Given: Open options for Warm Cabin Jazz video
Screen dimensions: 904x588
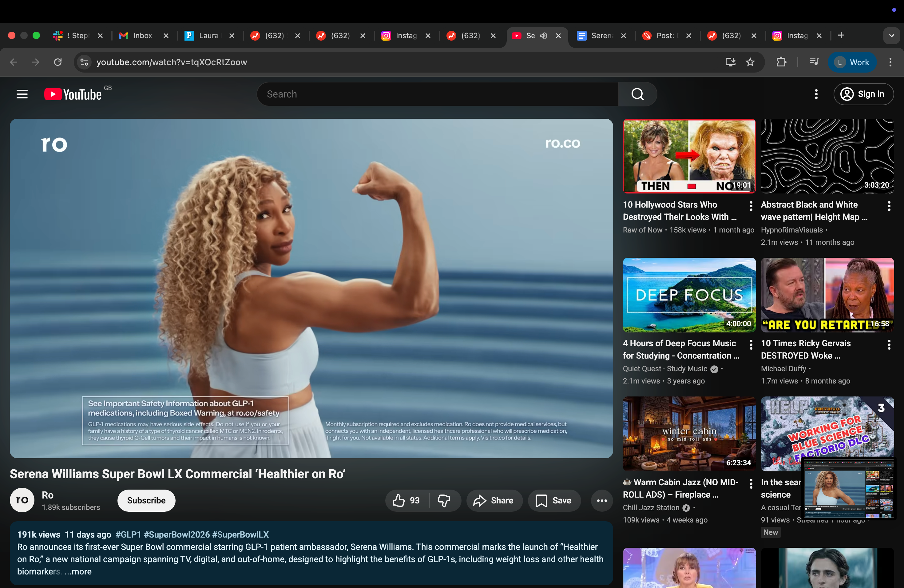Looking at the screenshot, I should click(751, 483).
